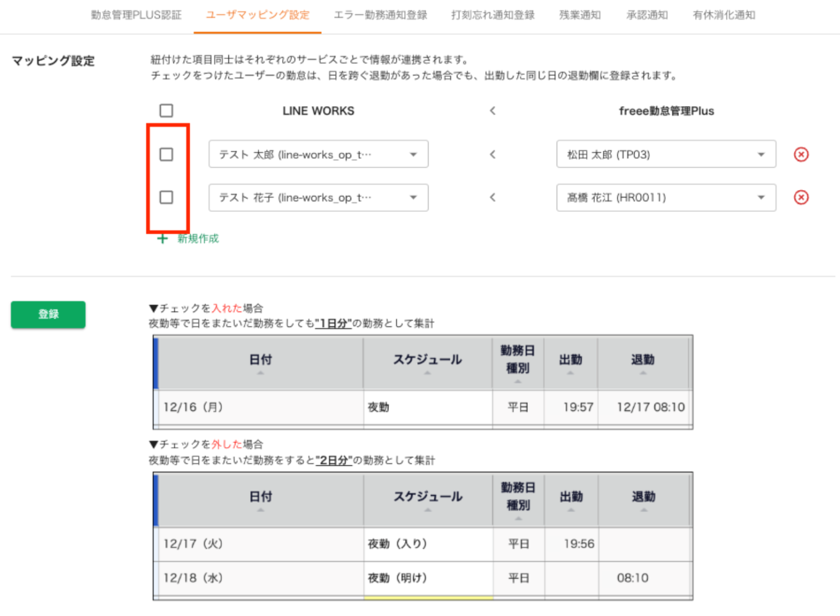Click the 19:57 出勤 cell
The image size is (840, 616).
point(571,407)
